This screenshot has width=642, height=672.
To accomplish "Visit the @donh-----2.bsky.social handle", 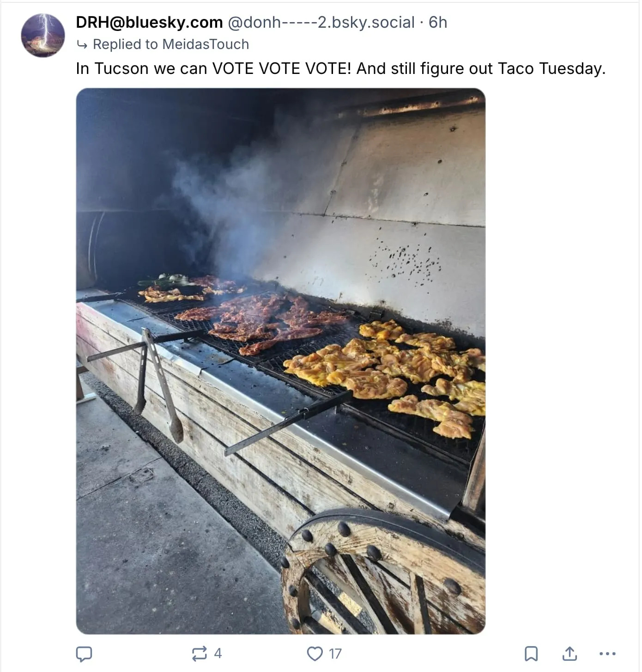I will point(321,22).
